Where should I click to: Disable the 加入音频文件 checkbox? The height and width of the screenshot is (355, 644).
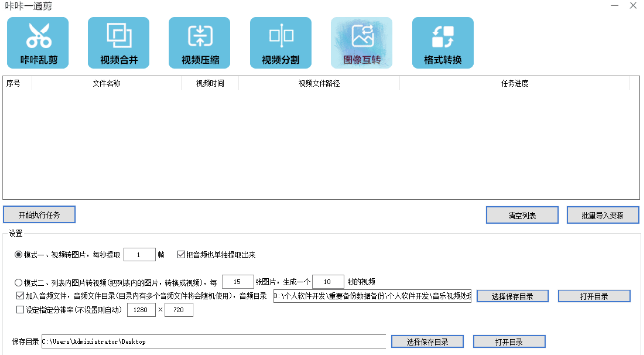coord(19,296)
